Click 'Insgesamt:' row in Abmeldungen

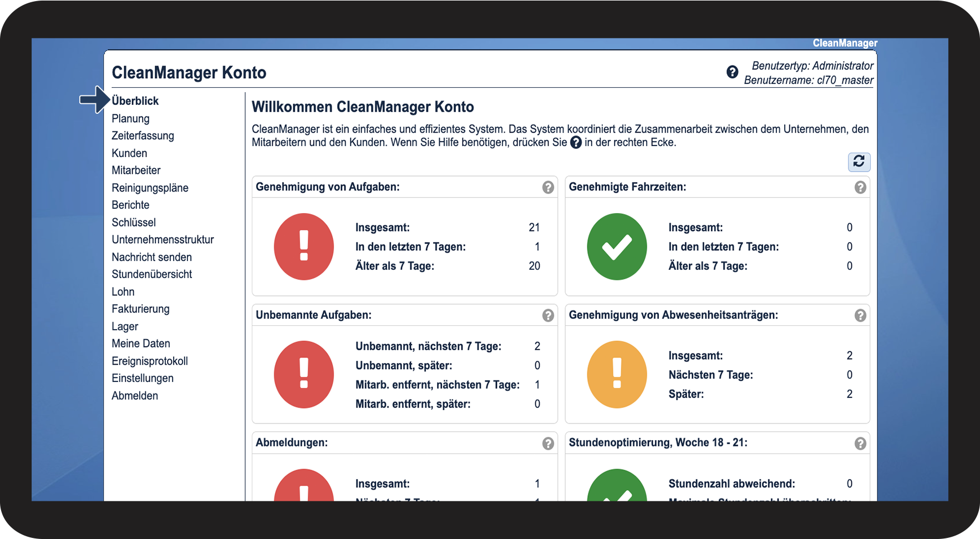pos(448,484)
